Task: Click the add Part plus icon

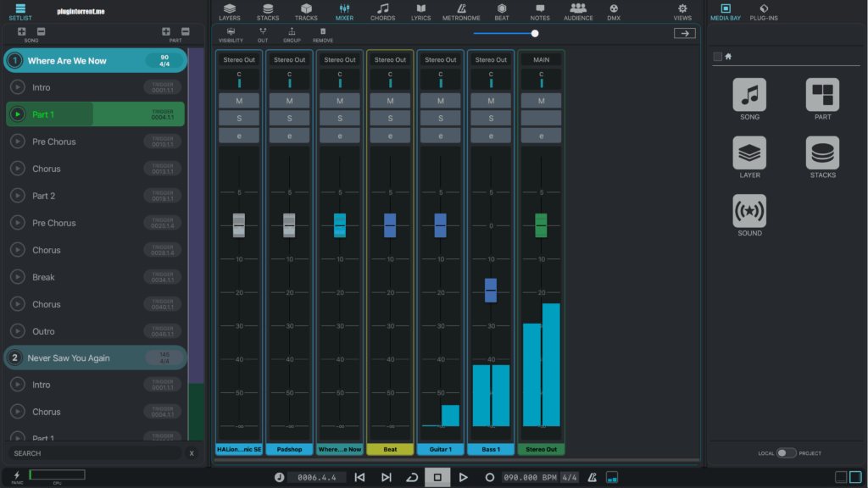Action: point(165,31)
